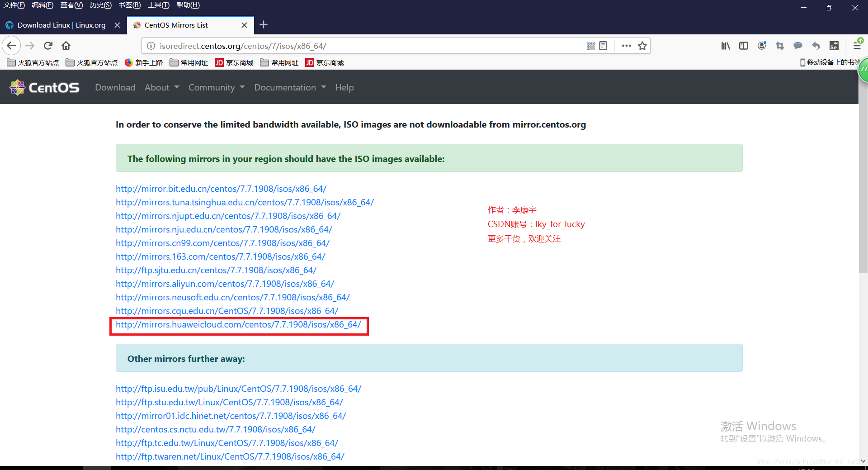Screen dimensions: 868x470
Task: Expand the About dropdown in CentOS navbar
Action: [162, 87]
